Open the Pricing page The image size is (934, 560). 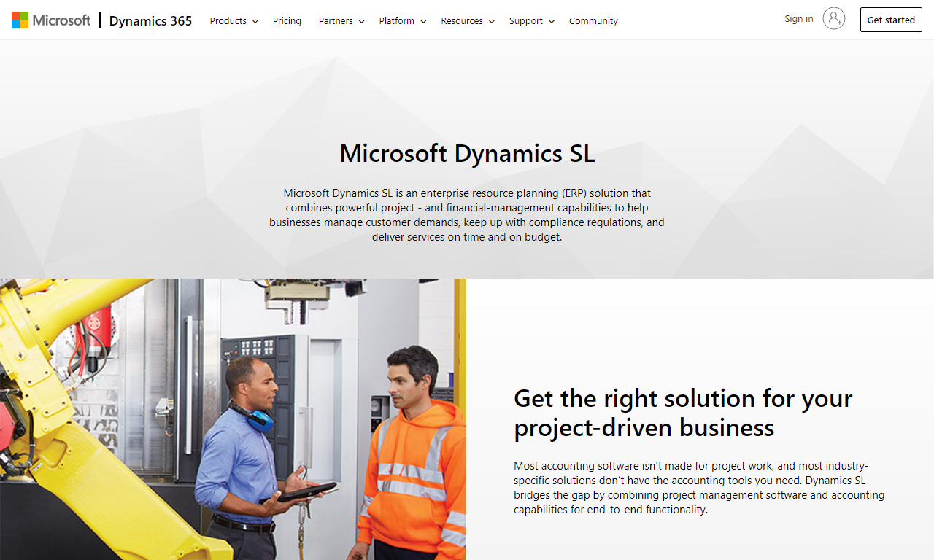click(287, 21)
